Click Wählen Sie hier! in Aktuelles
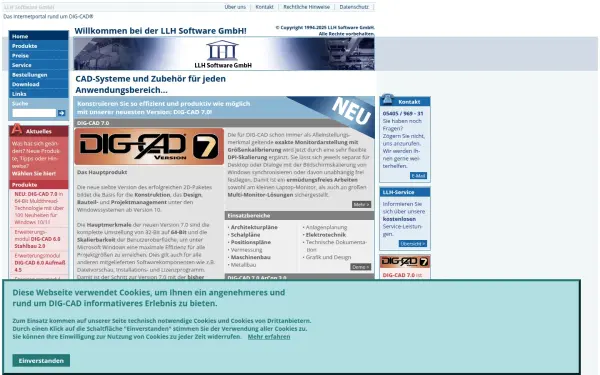Screen dimensions: 600x375 34,173
